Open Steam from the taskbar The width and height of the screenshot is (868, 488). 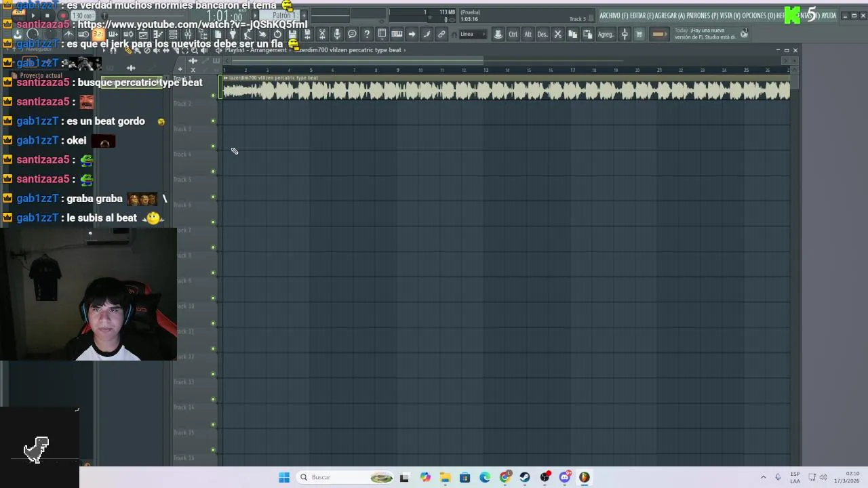524,477
